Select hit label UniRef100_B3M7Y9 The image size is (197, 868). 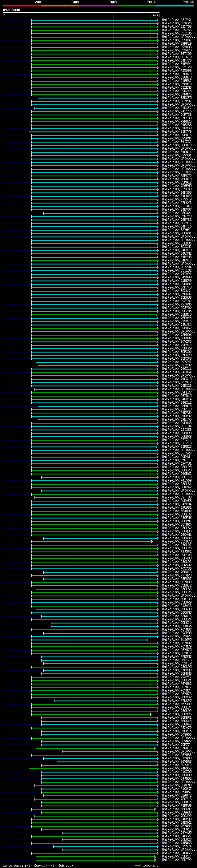coord(176,132)
